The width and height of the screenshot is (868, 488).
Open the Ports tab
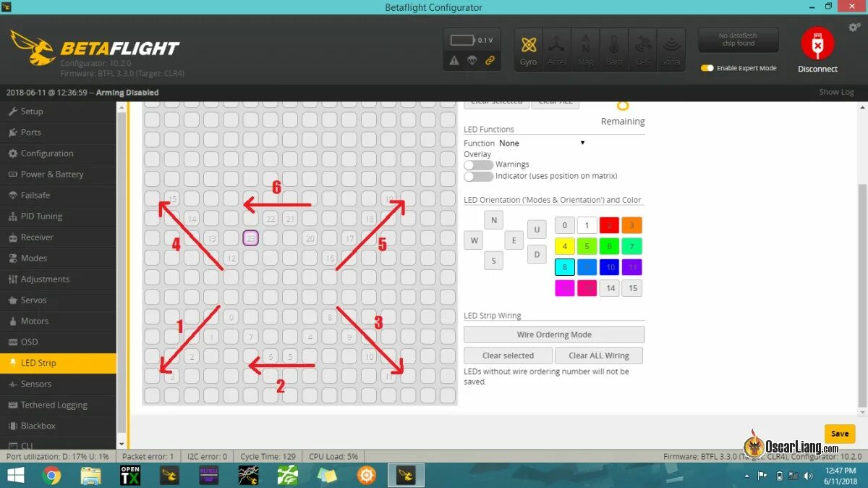tap(58, 132)
